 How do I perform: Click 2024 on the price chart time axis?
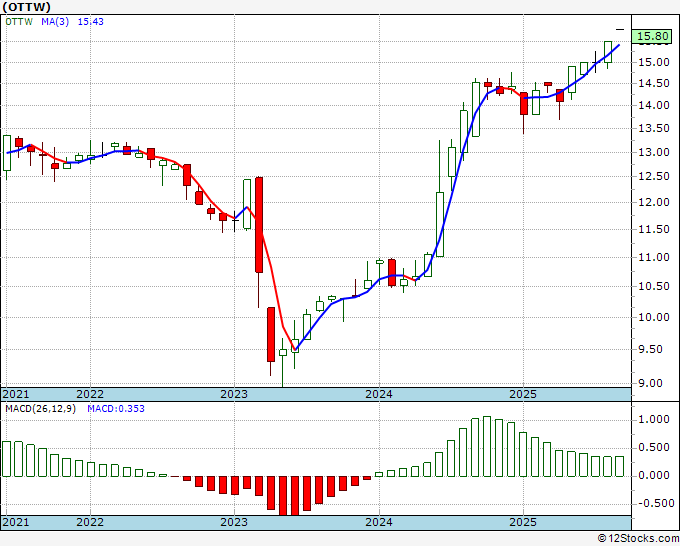click(379, 394)
